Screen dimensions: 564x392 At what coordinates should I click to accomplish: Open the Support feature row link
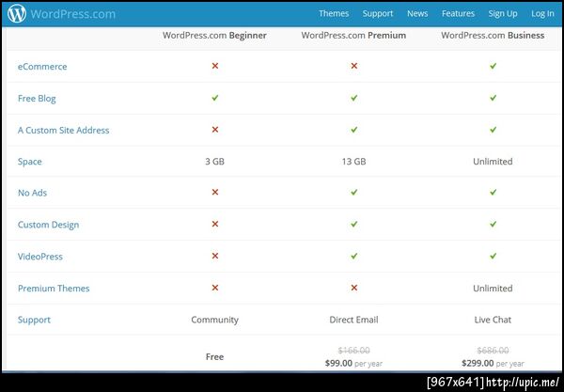[x=34, y=320]
